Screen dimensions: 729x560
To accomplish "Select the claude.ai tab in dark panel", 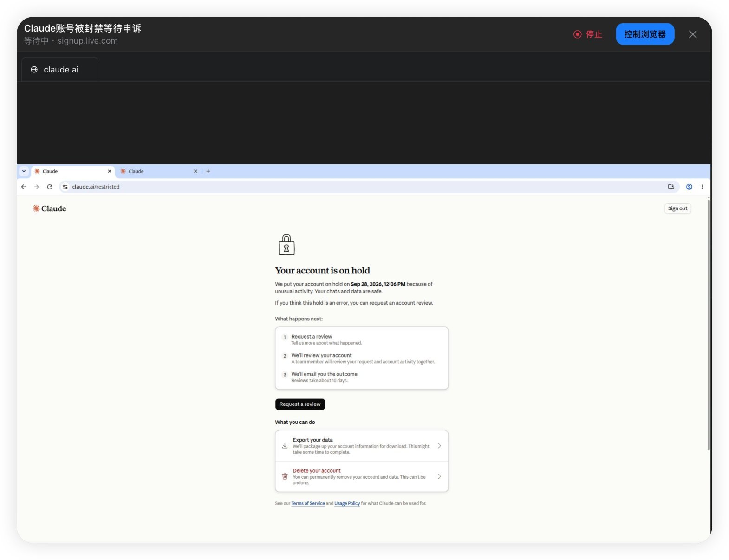I will (60, 70).
